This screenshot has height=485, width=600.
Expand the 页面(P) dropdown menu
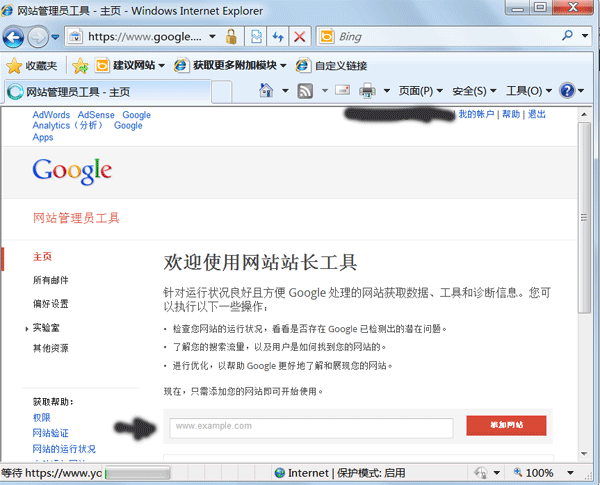point(421,91)
